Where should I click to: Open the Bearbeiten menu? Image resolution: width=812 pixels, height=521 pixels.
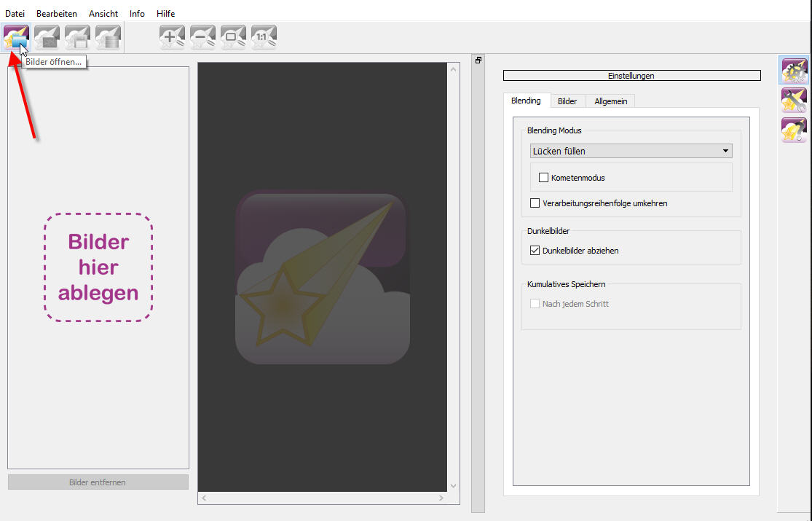click(57, 13)
